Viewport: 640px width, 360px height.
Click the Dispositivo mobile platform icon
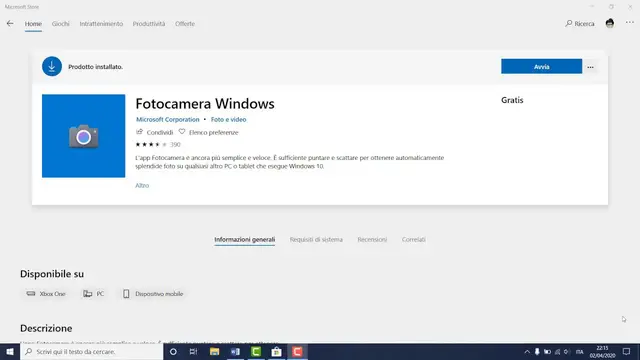[126, 294]
